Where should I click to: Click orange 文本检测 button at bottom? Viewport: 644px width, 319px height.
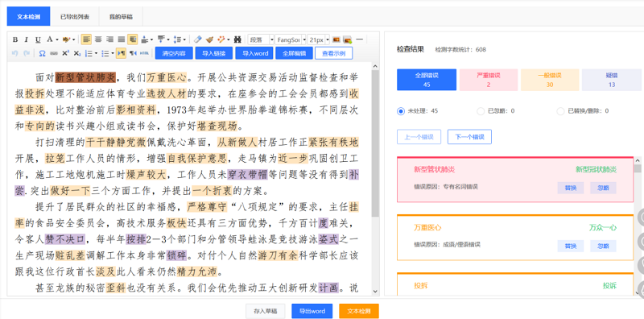(358, 311)
